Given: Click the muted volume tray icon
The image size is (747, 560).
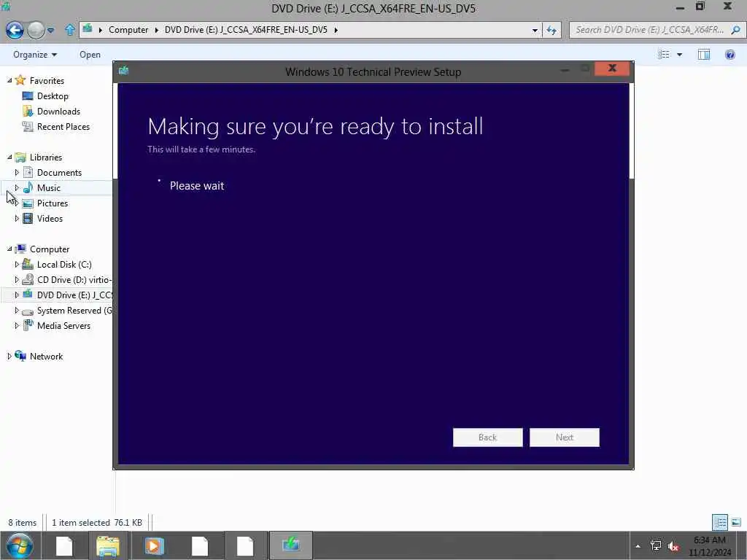Looking at the screenshot, I should point(673,546).
